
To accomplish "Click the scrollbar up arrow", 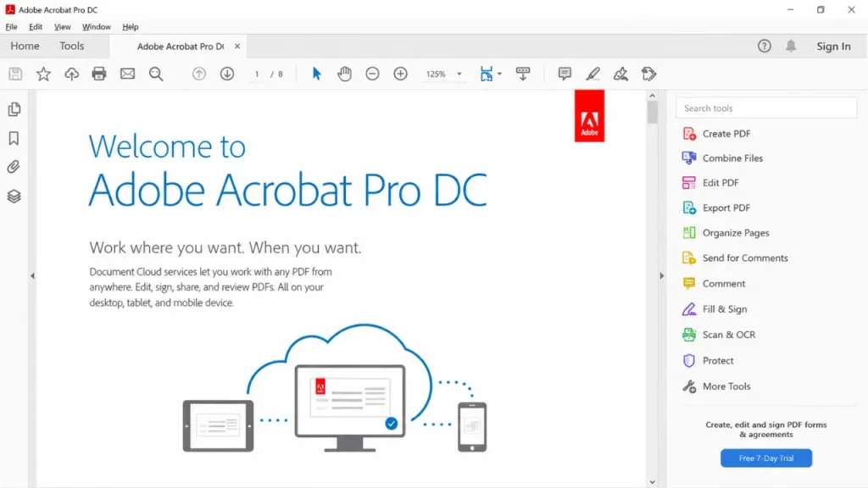I will [x=652, y=96].
